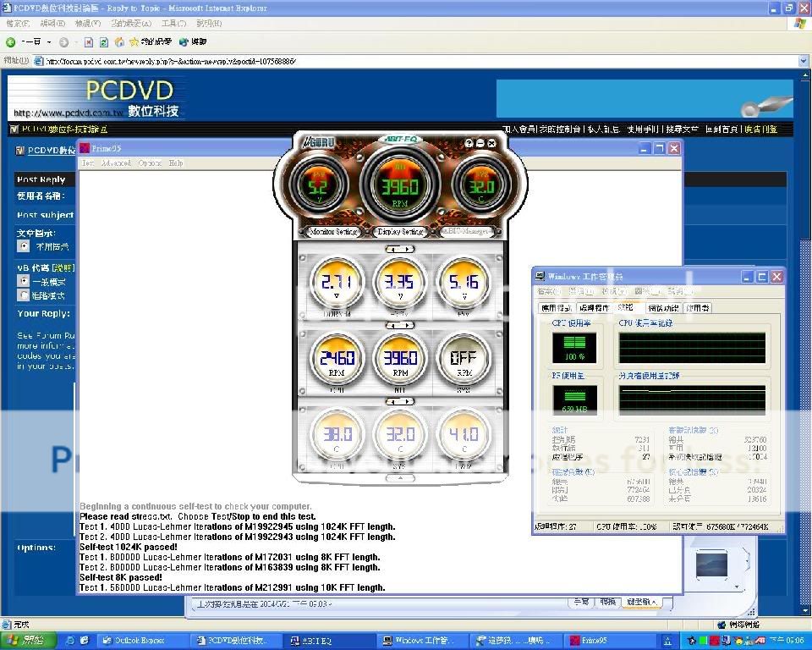
Task: Switch to 網路功能 tab in Task Manager
Action: (x=663, y=308)
